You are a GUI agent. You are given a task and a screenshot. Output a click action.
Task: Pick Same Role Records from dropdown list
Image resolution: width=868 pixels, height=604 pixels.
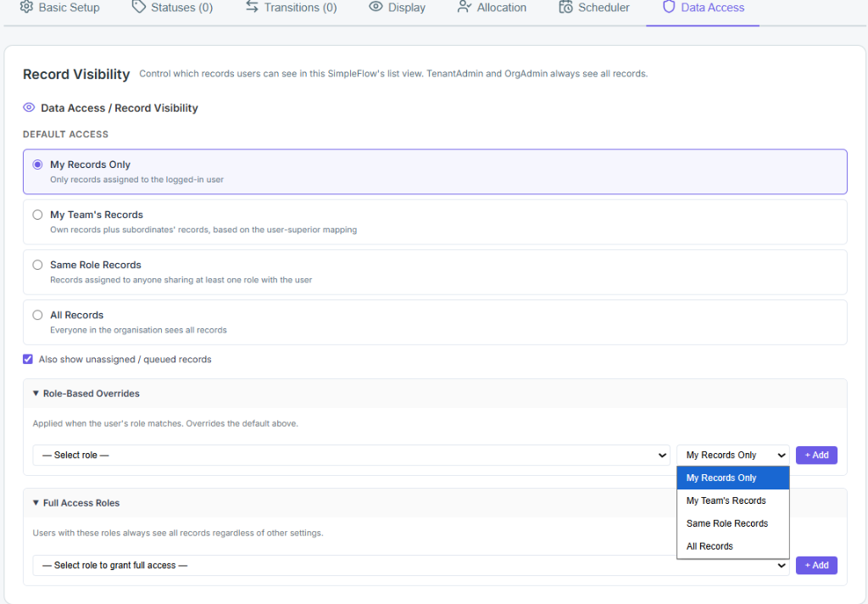[x=733, y=523]
